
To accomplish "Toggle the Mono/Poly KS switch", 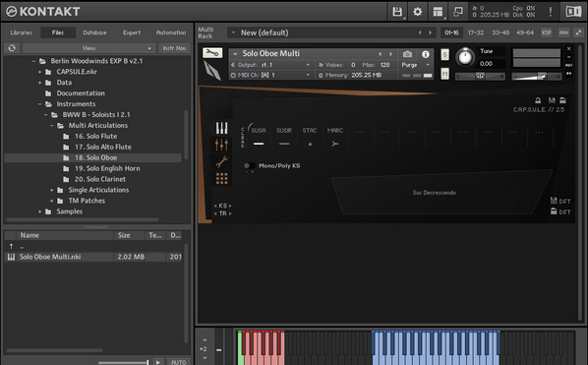I will click(x=249, y=165).
